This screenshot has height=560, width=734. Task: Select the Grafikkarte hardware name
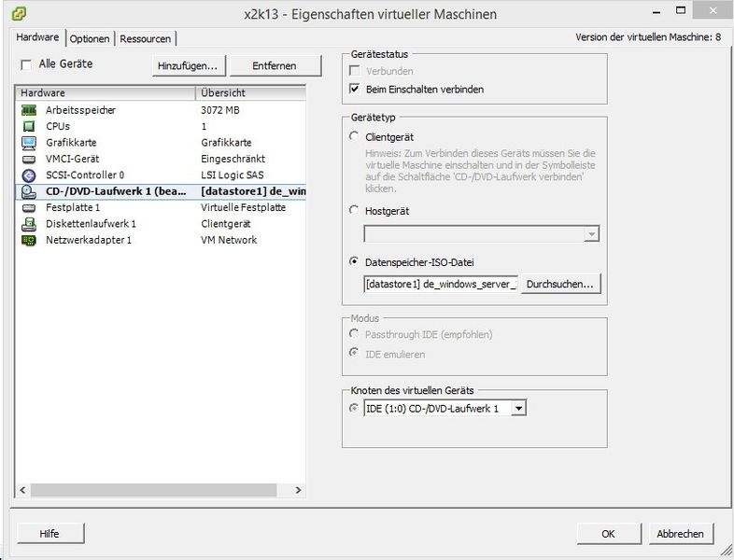[x=71, y=143]
